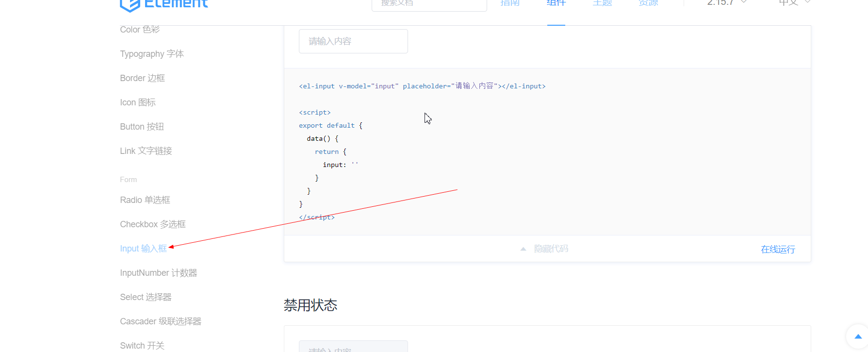Click the 请输入内容 demo input field
The height and width of the screenshot is (352, 868).
click(353, 41)
